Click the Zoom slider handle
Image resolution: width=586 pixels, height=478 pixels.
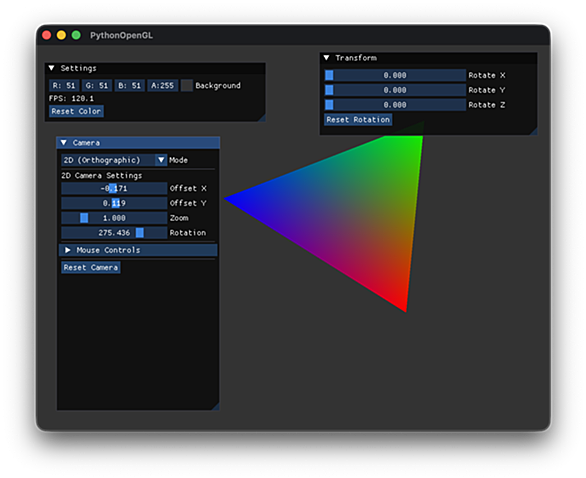[x=84, y=218]
